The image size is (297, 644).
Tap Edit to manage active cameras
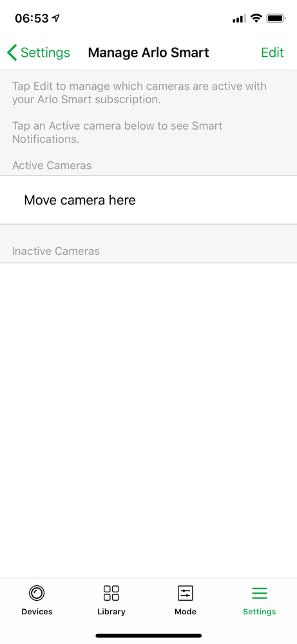coord(273,52)
